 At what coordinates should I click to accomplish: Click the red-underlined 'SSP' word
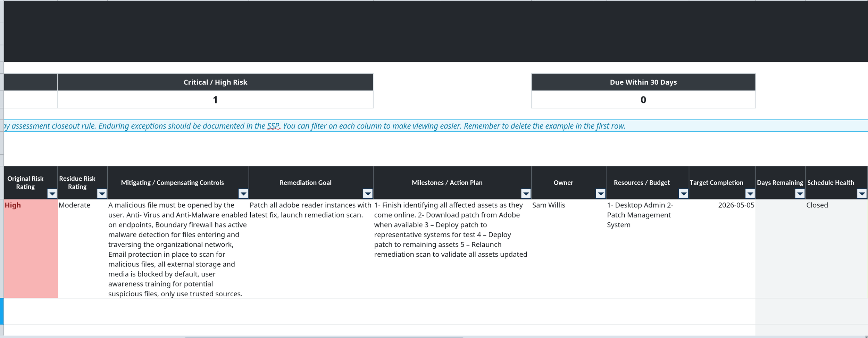pos(274,126)
